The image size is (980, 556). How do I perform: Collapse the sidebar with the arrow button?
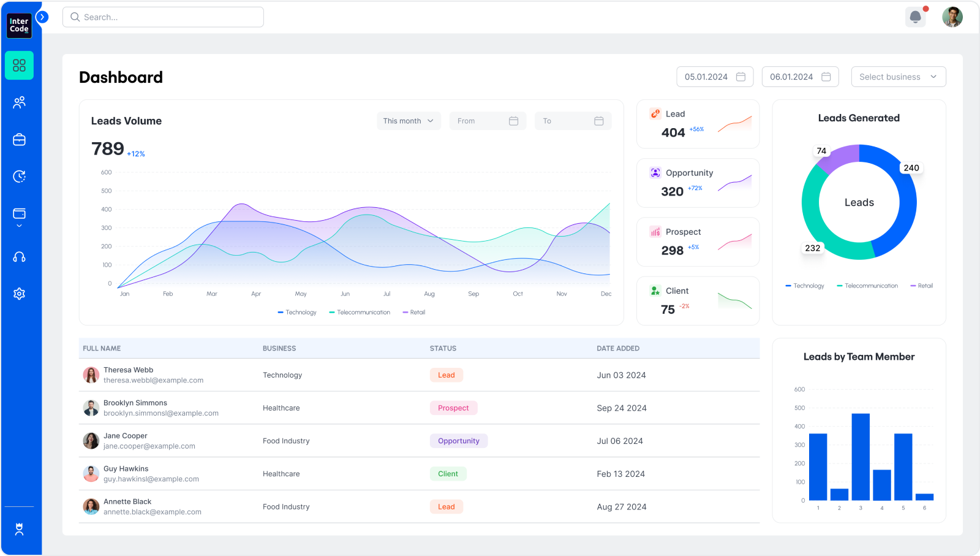[x=42, y=17]
